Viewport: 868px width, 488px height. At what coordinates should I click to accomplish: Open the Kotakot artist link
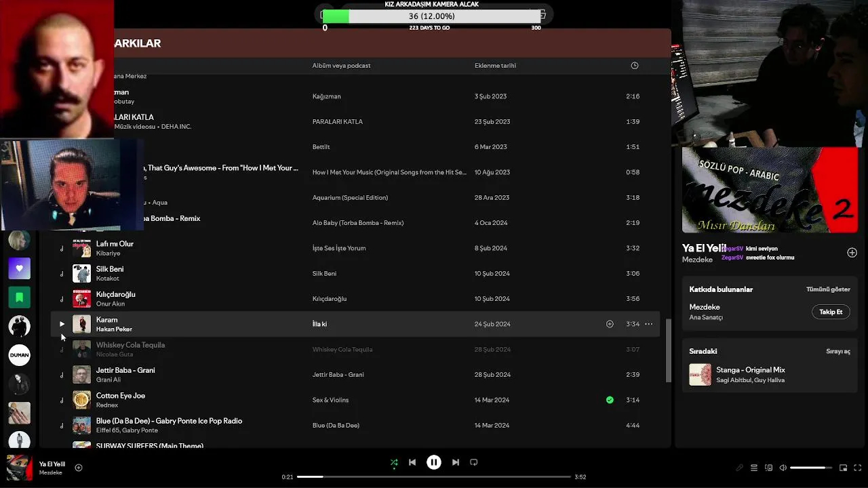[107, 279]
